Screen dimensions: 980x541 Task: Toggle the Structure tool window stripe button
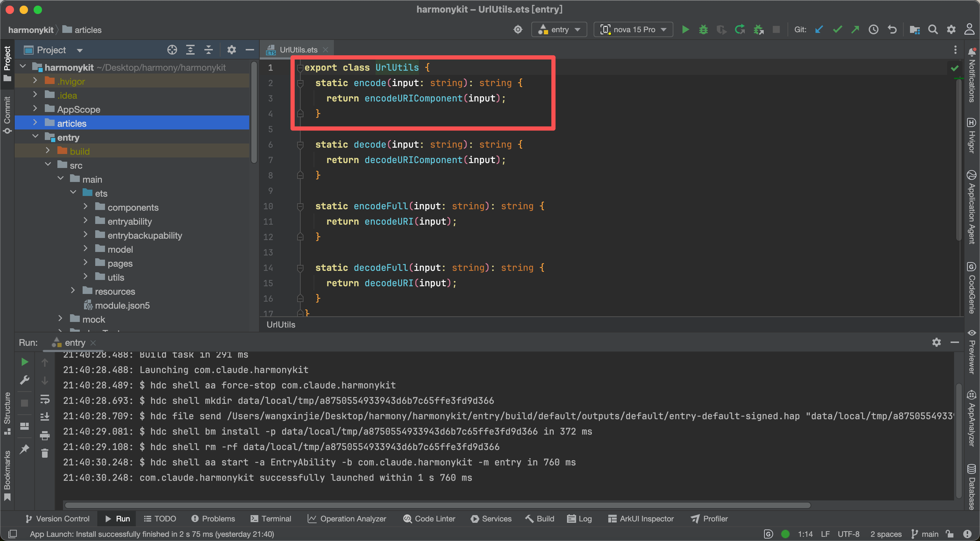pos(7,413)
